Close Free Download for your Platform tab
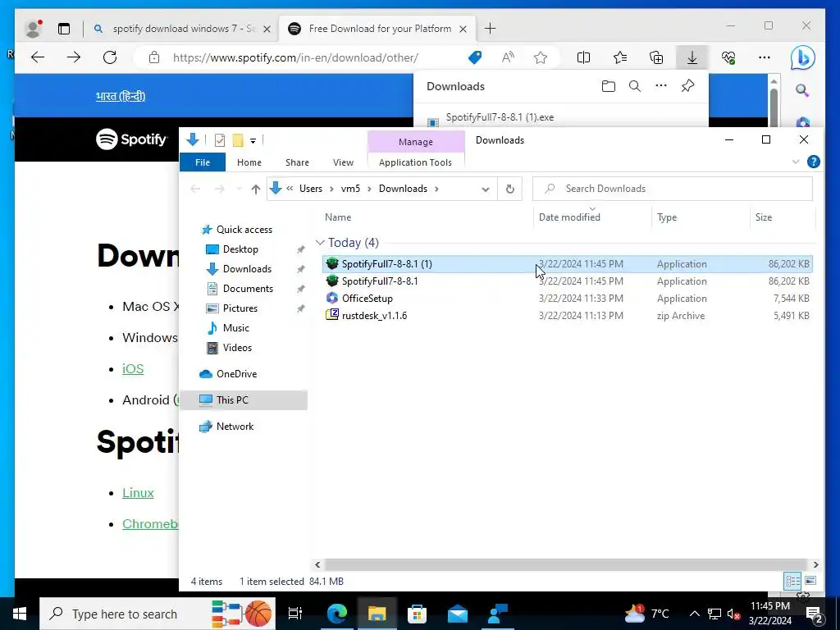 [463, 29]
